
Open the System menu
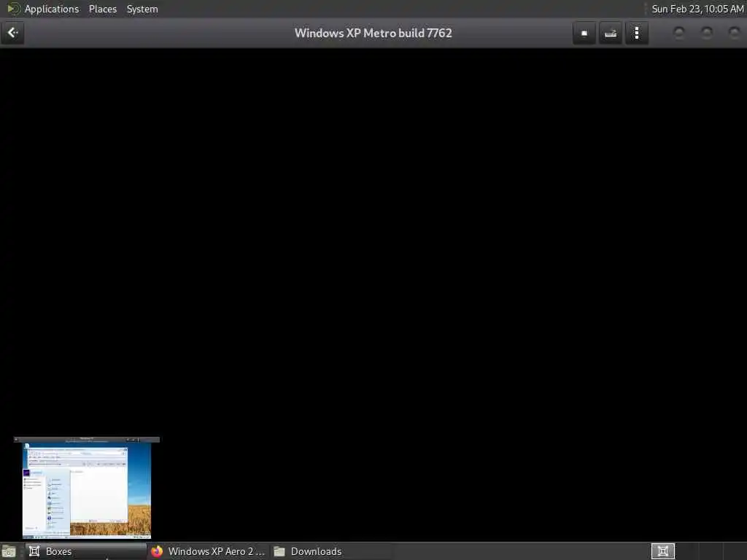click(x=142, y=9)
